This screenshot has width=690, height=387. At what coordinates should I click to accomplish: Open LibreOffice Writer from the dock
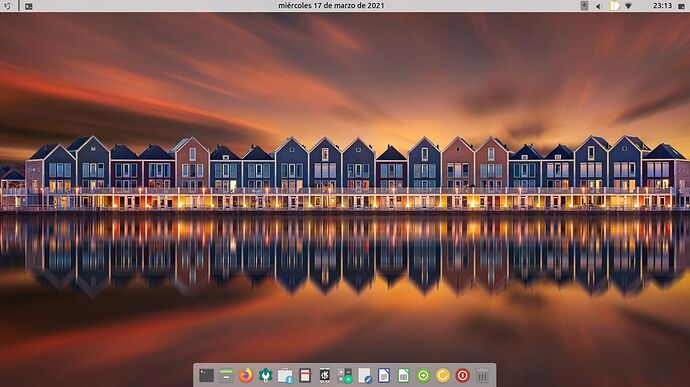point(384,376)
